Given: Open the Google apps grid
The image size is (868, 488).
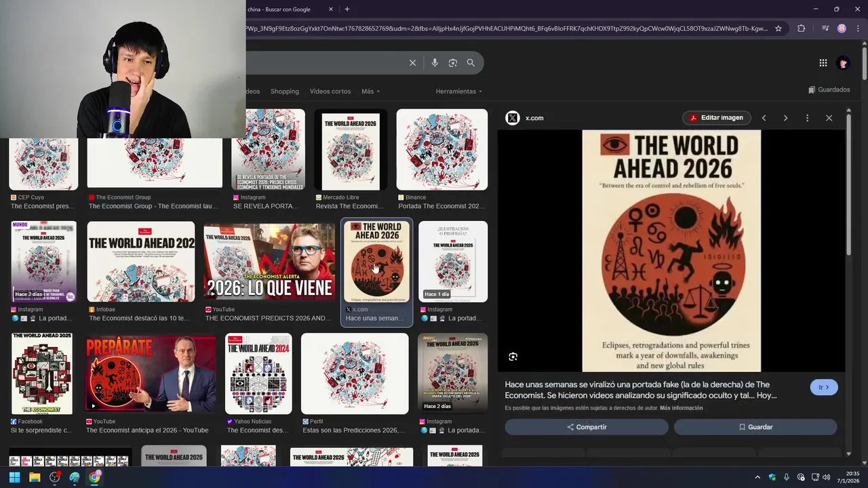Looking at the screenshot, I should [x=823, y=63].
